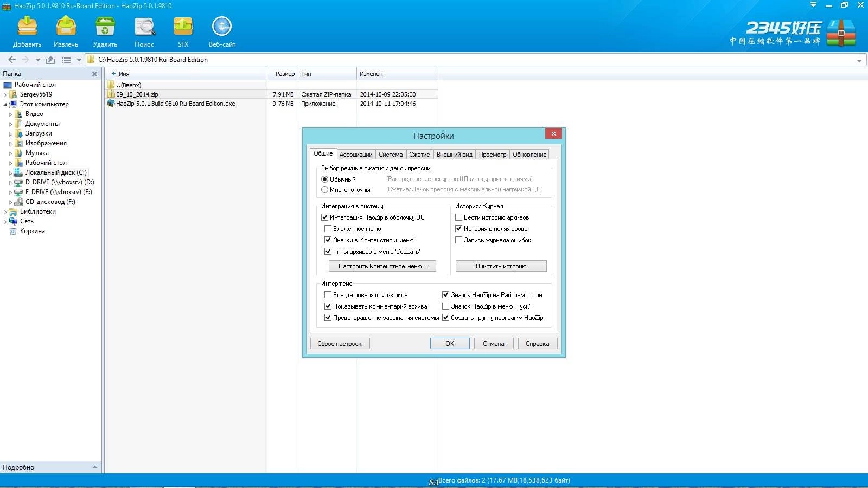Close the Настройки dialog
The height and width of the screenshot is (488, 868).
point(553,133)
